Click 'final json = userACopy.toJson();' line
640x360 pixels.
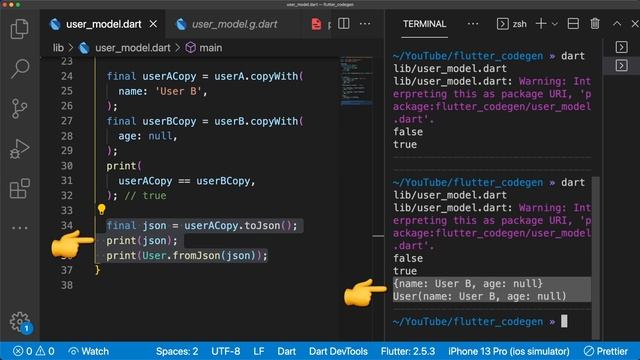(202, 225)
